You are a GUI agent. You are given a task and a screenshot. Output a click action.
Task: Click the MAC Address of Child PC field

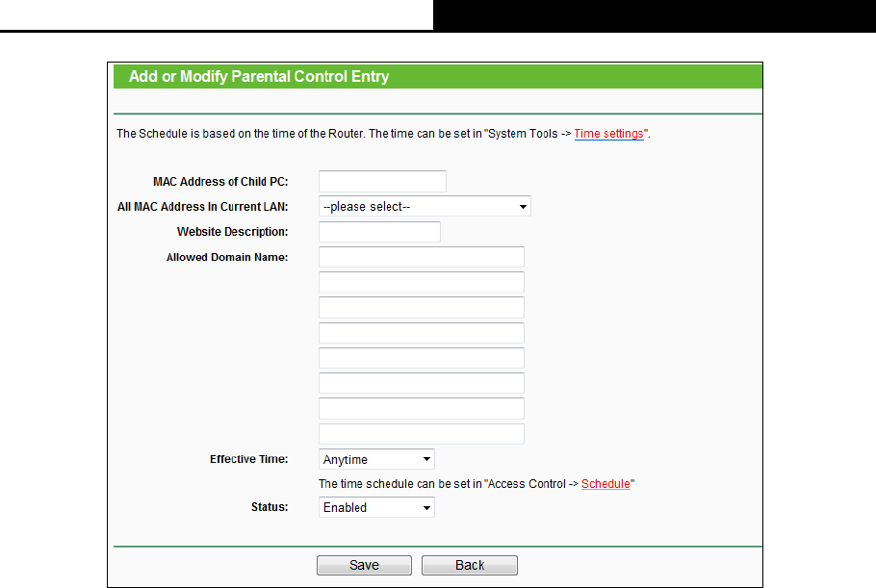(382, 182)
